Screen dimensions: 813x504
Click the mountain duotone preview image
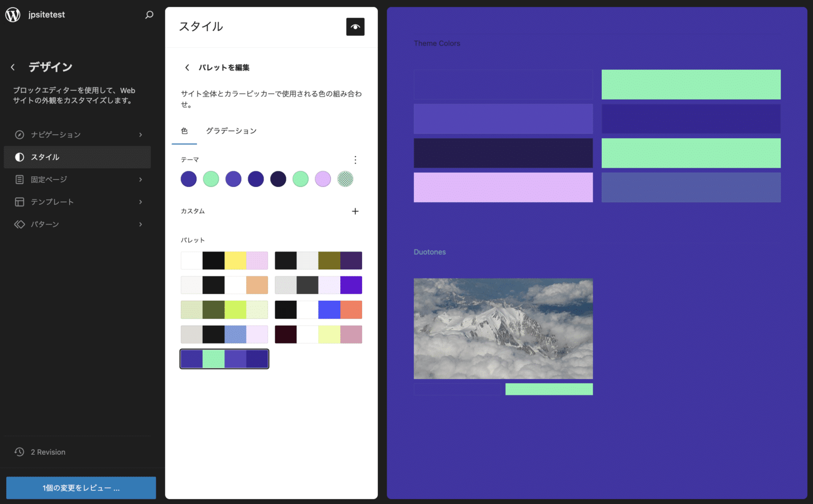click(503, 329)
